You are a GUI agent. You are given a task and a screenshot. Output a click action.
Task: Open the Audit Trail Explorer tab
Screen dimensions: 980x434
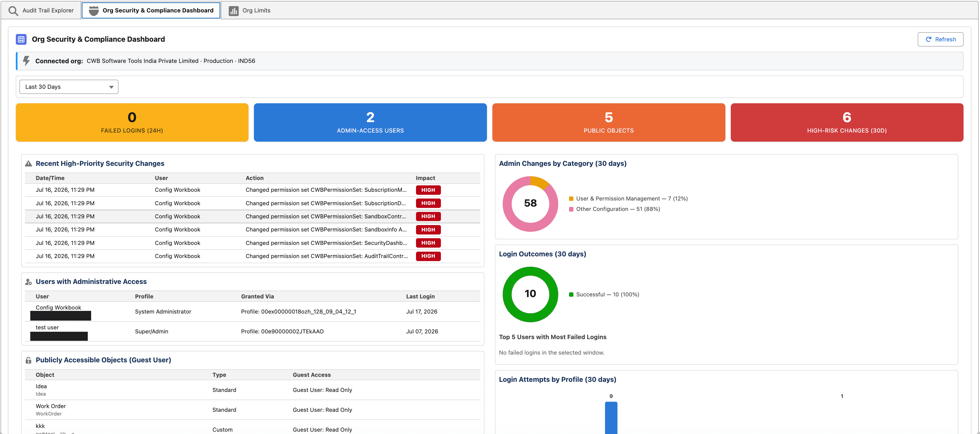click(41, 11)
